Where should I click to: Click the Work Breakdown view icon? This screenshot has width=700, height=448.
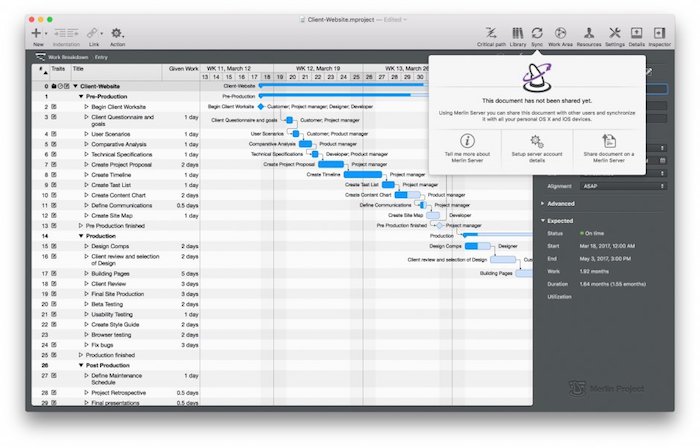point(40,57)
